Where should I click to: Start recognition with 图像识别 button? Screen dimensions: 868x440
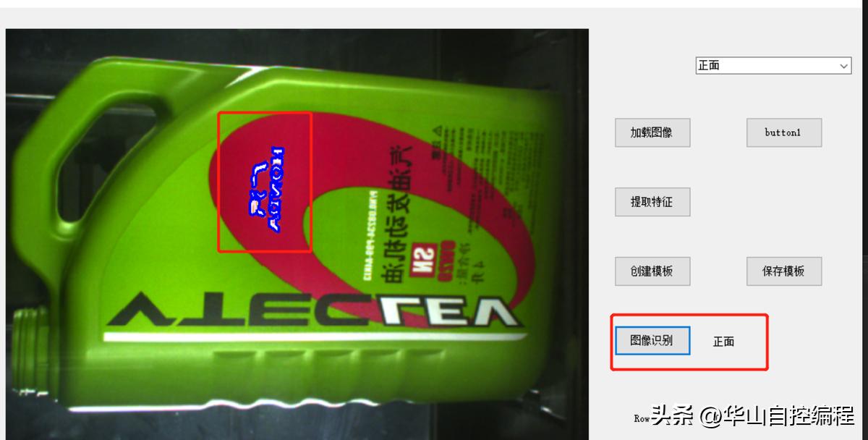click(x=652, y=340)
